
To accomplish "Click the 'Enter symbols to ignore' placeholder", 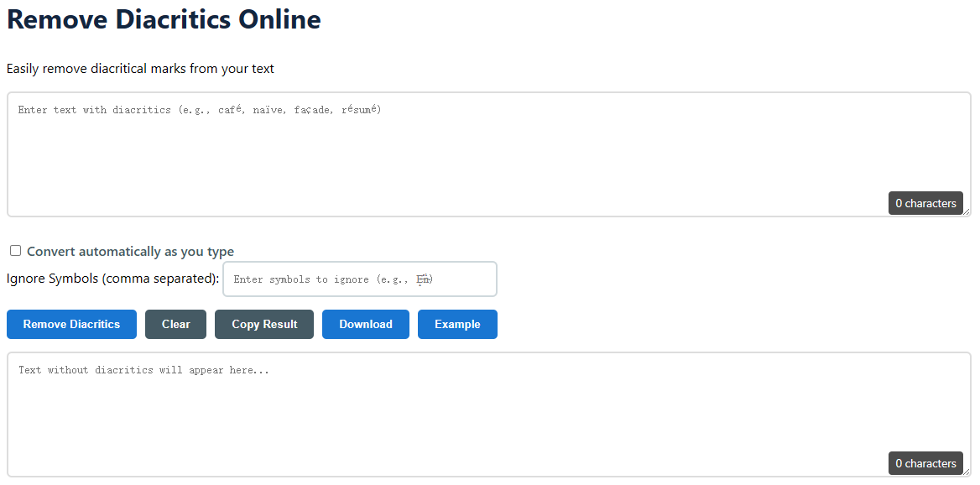I will point(332,279).
